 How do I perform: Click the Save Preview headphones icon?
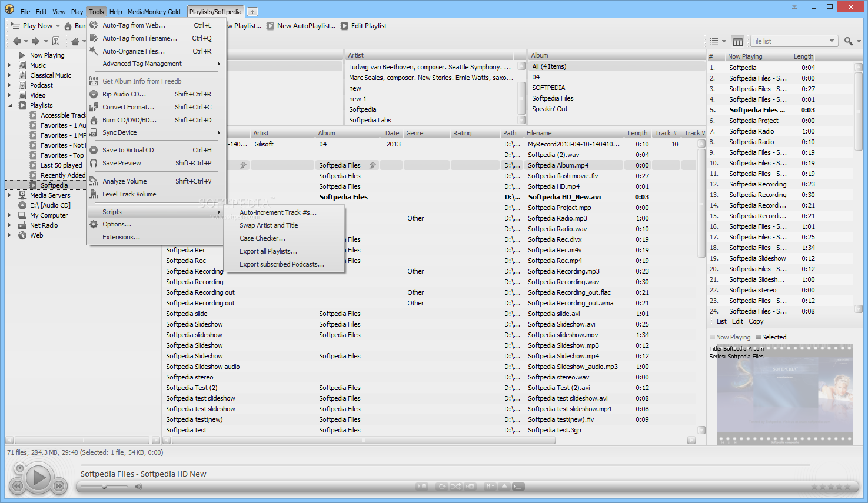[x=94, y=163]
